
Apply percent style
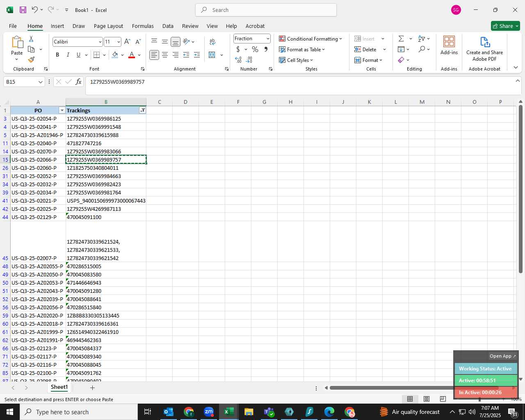click(x=255, y=49)
